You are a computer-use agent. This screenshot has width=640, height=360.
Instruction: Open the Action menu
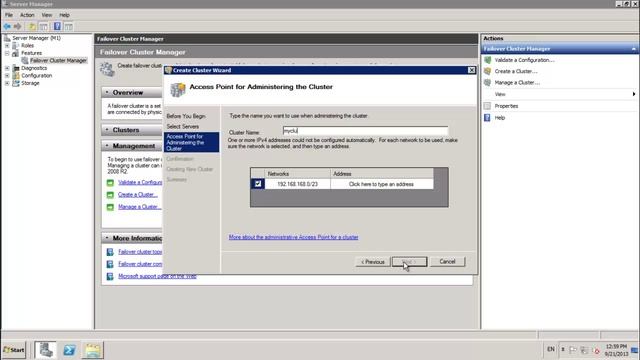pos(27,15)
